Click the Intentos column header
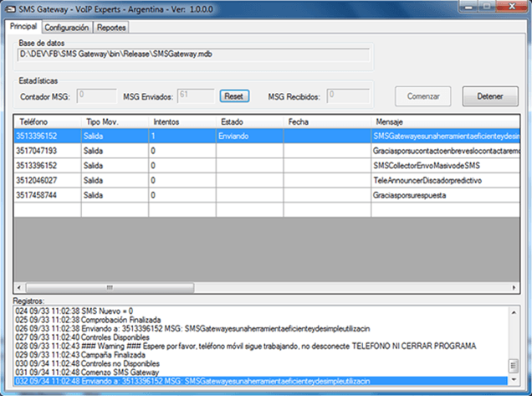 182,122
